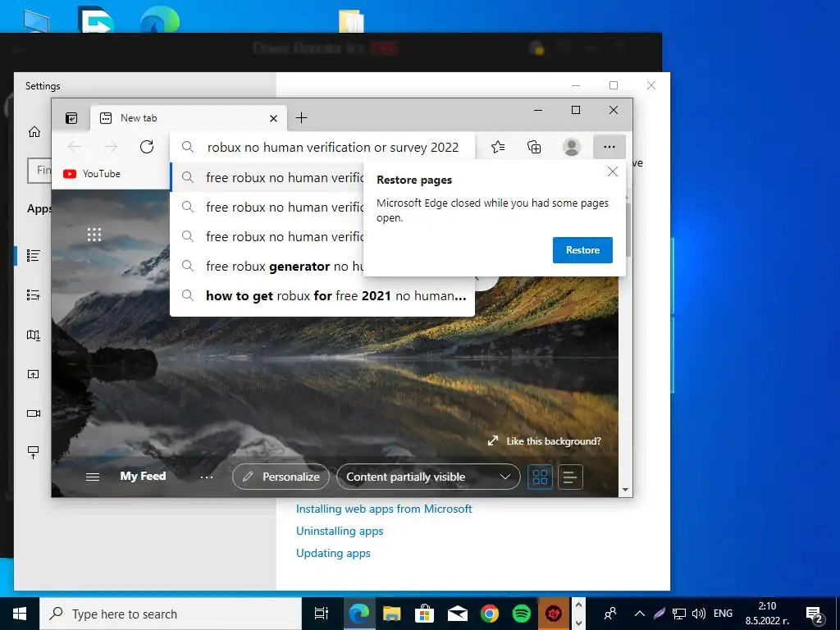The width and height of the screenshot is (840, 630).
Task: Open Spotify from the taskbar
Action: (x=521, y=614)
